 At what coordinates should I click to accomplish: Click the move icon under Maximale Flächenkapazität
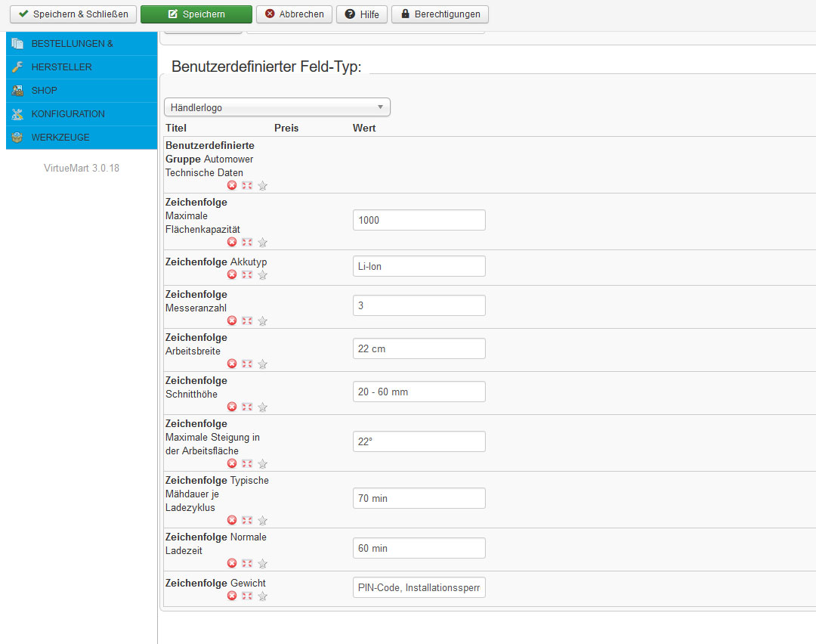[247, 243]
